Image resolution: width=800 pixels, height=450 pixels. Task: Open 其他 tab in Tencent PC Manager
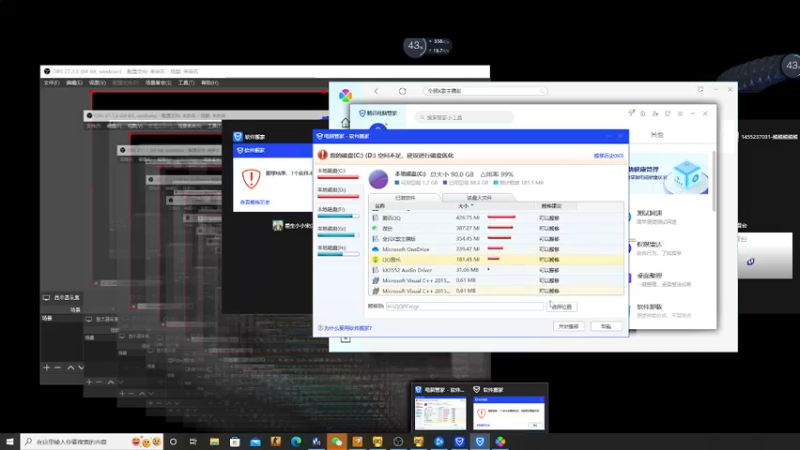tap(657, 135)
